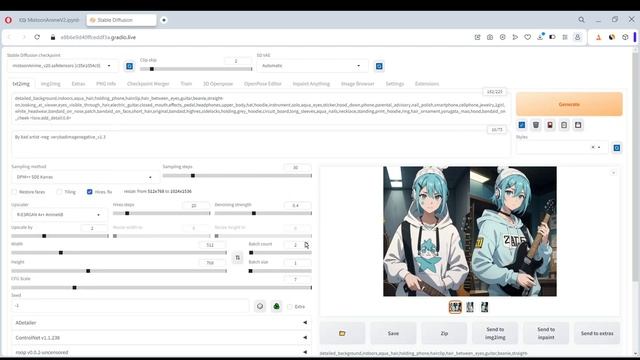Toggle the seed Extra checkbox

(x=290, y=307)
